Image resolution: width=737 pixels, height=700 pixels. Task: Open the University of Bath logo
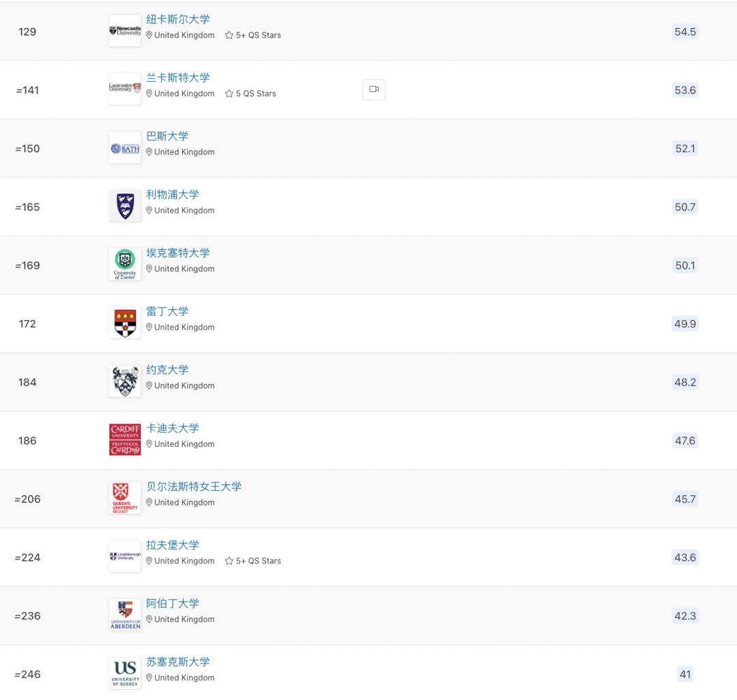pyautogui.click(x=125, y=148)
